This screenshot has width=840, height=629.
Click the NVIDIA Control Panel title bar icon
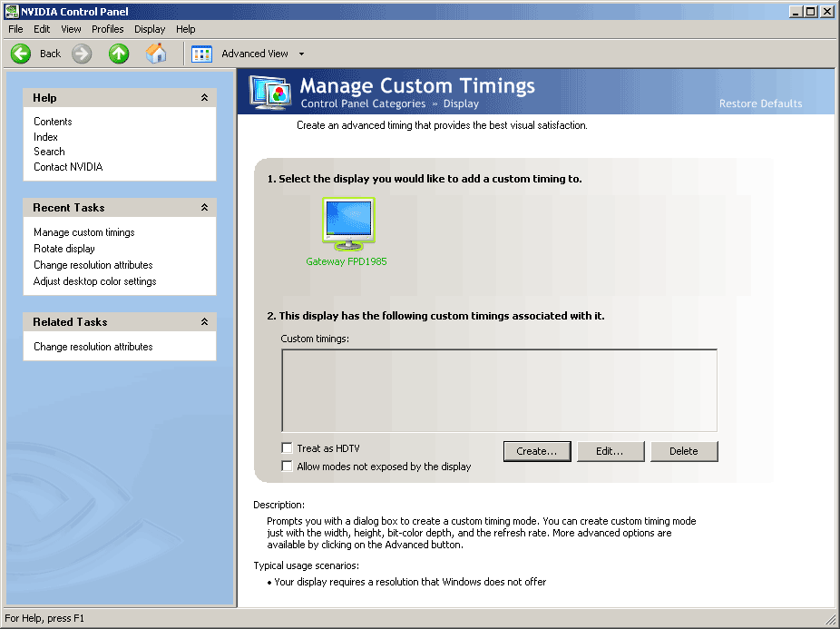pos(11,11)
